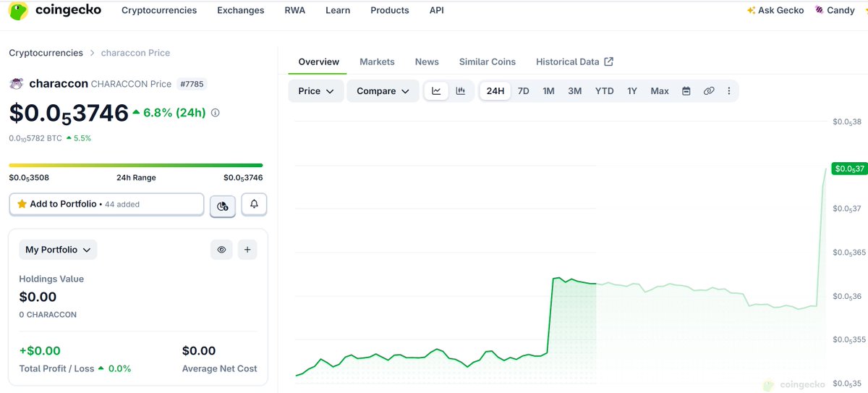Click Add to Portfolio button

point(106,204)
